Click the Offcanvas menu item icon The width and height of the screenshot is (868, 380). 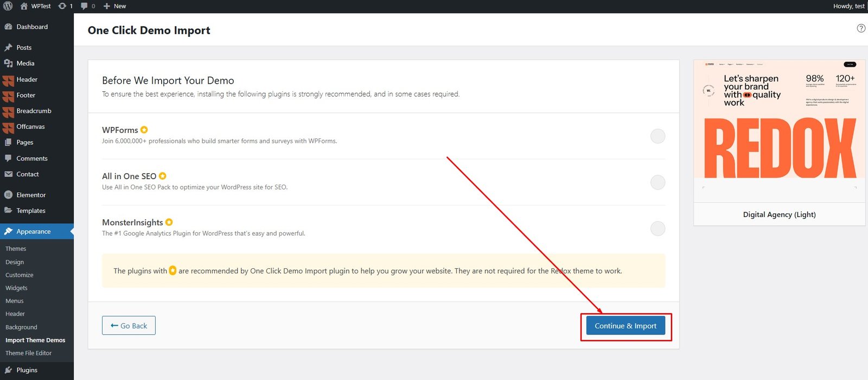[x=8, y=128]
